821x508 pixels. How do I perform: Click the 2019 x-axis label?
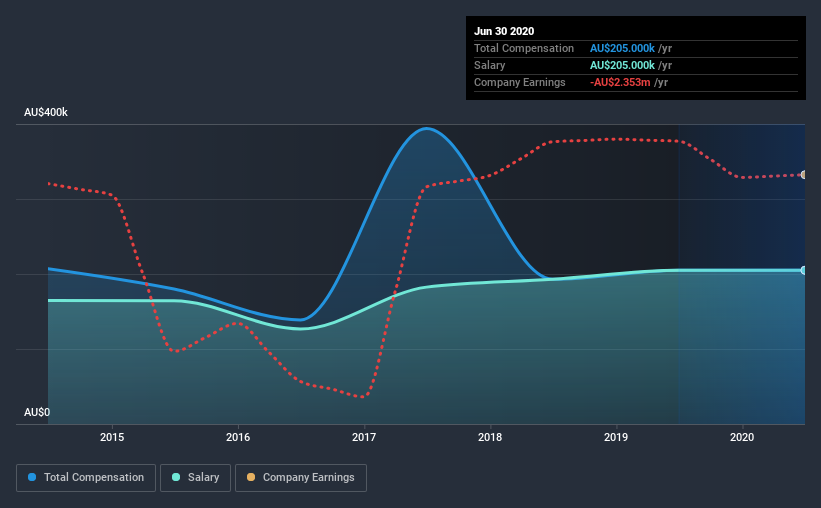[x=616, y=437]
